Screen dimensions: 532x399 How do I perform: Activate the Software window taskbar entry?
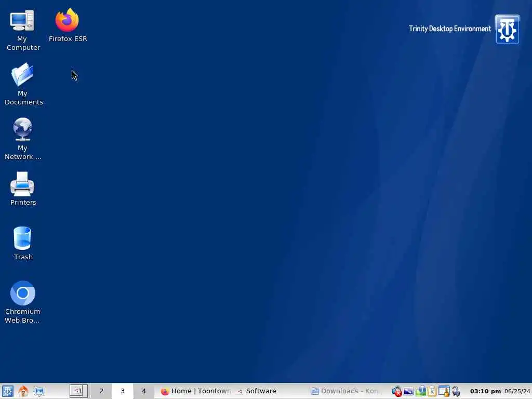(x=257, y=391)
